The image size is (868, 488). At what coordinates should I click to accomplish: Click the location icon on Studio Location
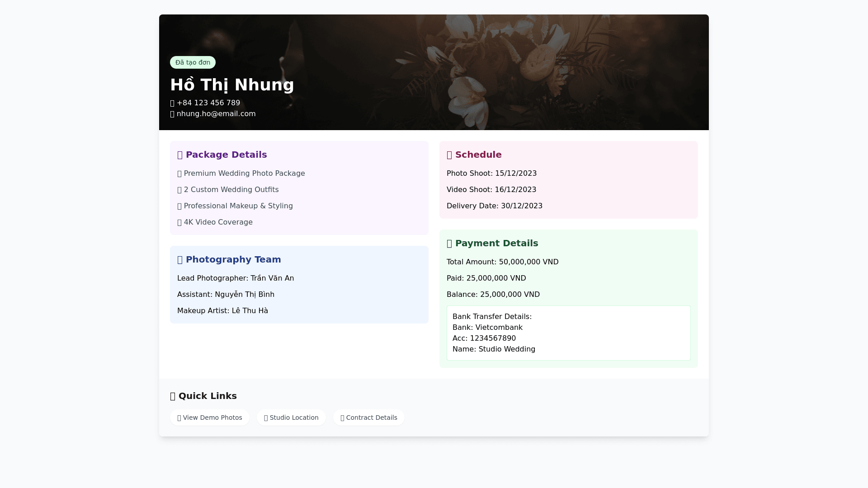pos(266,418)
